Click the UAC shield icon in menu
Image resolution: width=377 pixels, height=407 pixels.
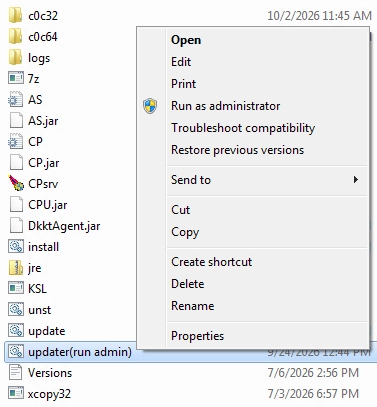click(150, 106)
